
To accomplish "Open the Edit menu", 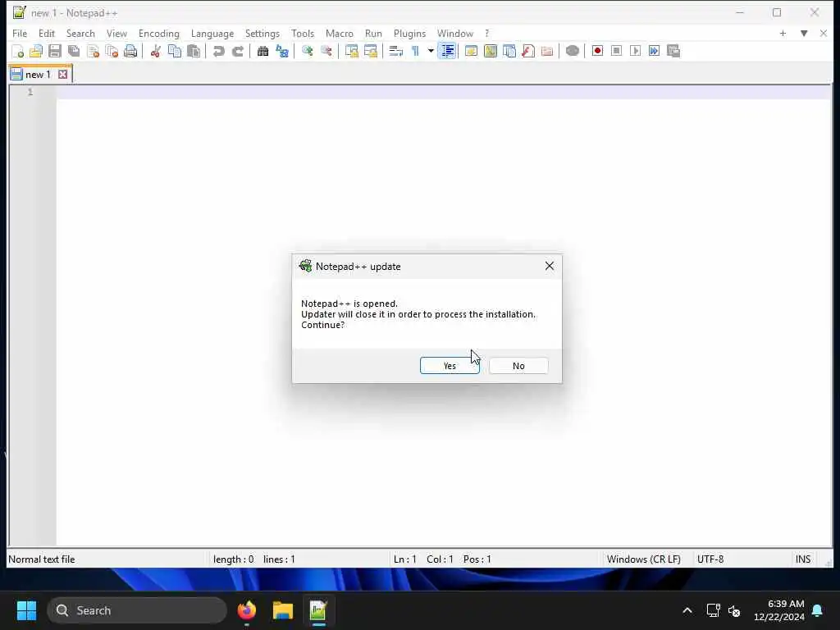I will pyautogui.click(x=47, y=33).
